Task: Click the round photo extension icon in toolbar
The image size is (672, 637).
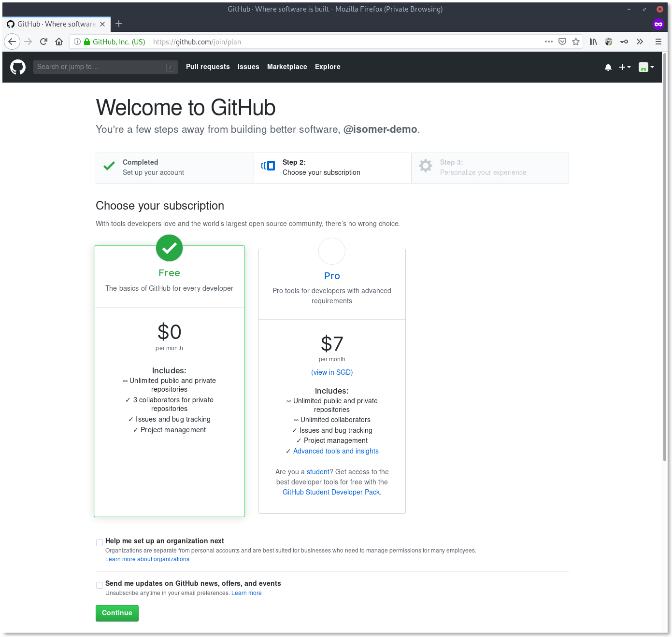Action: [x=609, y=42]
